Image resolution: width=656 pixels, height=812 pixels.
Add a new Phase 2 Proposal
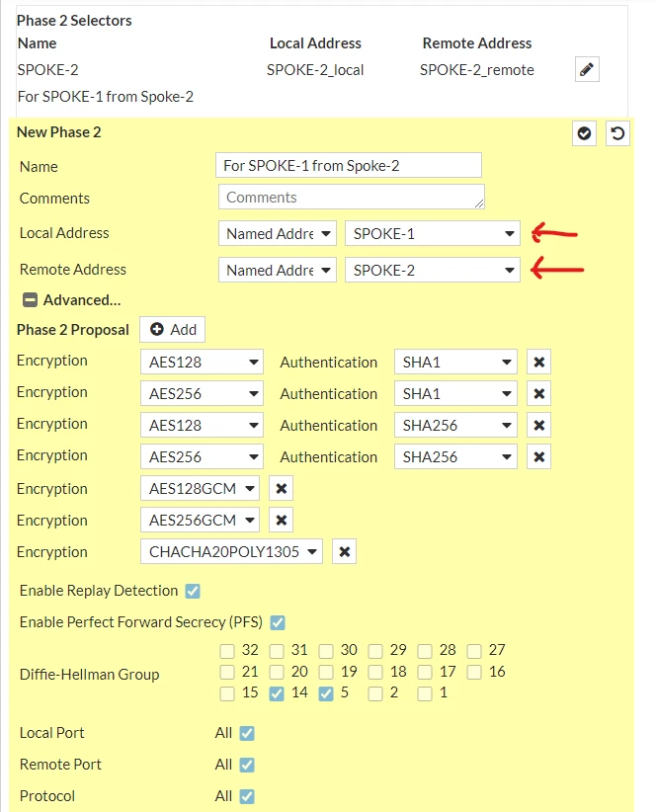173,329
